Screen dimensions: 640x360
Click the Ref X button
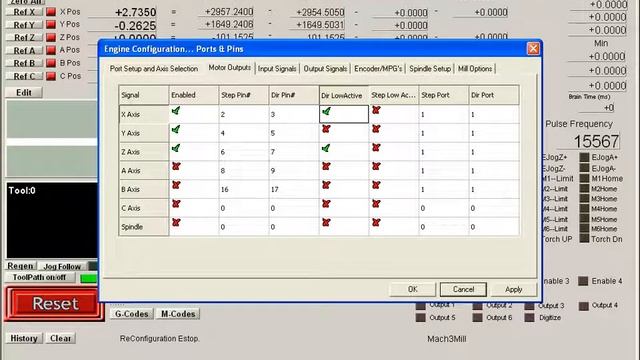pyautogui.click(x=24, y=12)
